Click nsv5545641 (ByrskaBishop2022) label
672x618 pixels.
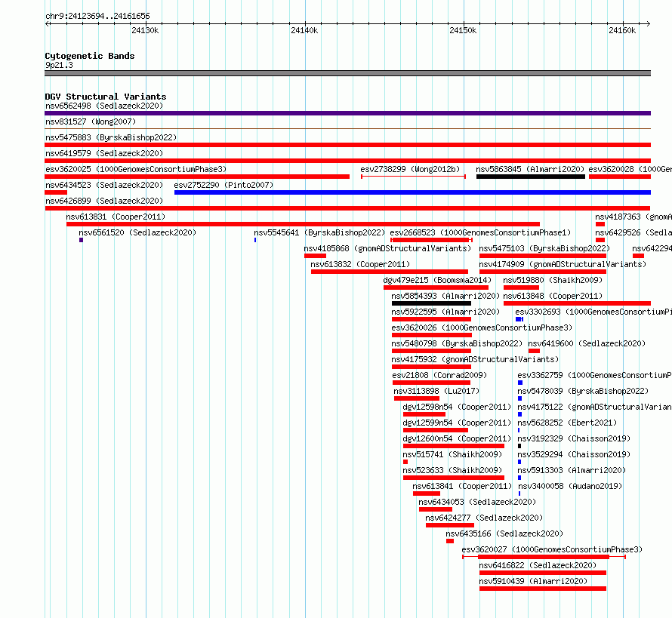pos(319,232)
